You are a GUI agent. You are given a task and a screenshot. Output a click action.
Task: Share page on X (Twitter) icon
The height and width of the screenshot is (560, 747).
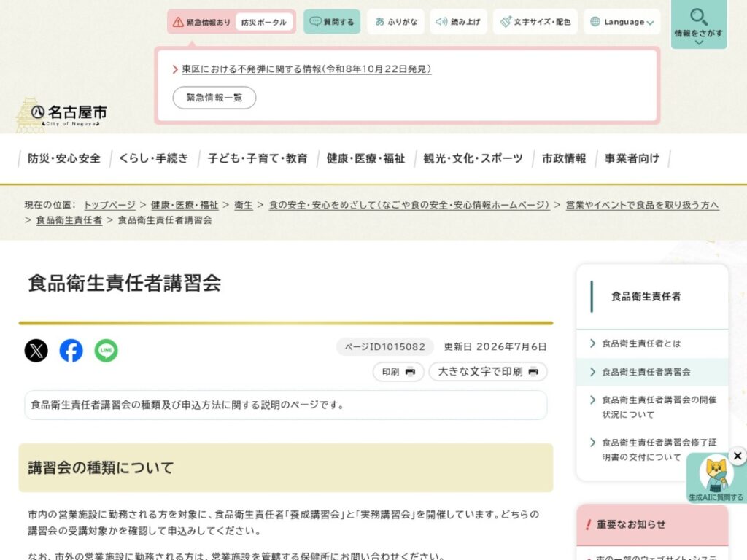tap(36, 351)
